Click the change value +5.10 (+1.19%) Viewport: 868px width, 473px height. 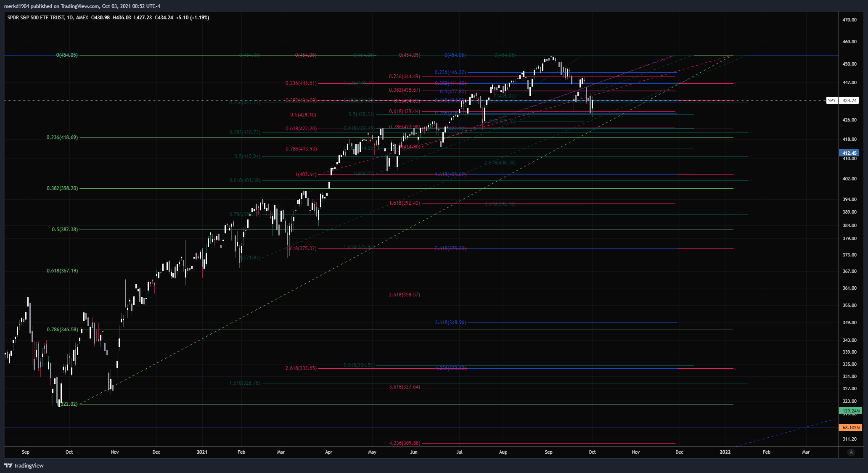click(x=193, y=18)
